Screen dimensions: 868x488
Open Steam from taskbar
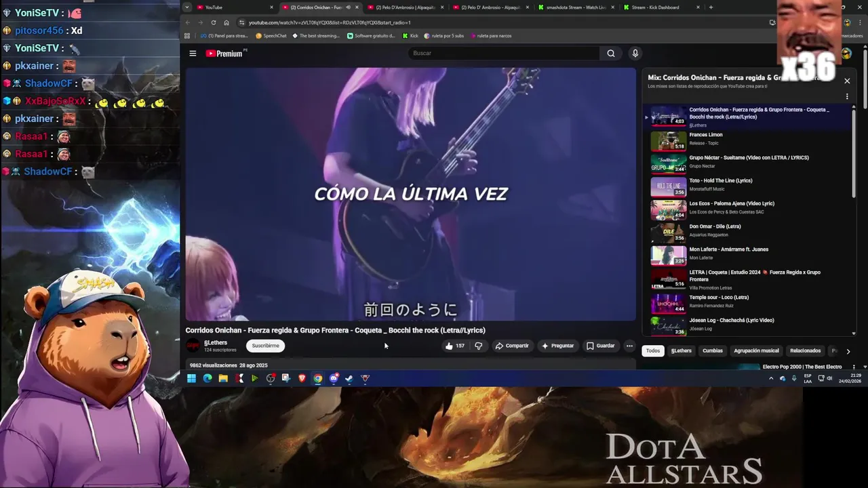(x=349, y=378)
